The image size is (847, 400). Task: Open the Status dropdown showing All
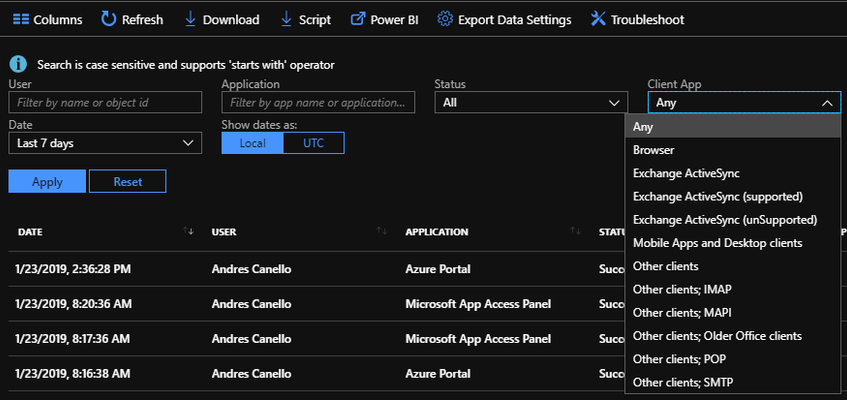pyautogui.click(x=531, y=102)
